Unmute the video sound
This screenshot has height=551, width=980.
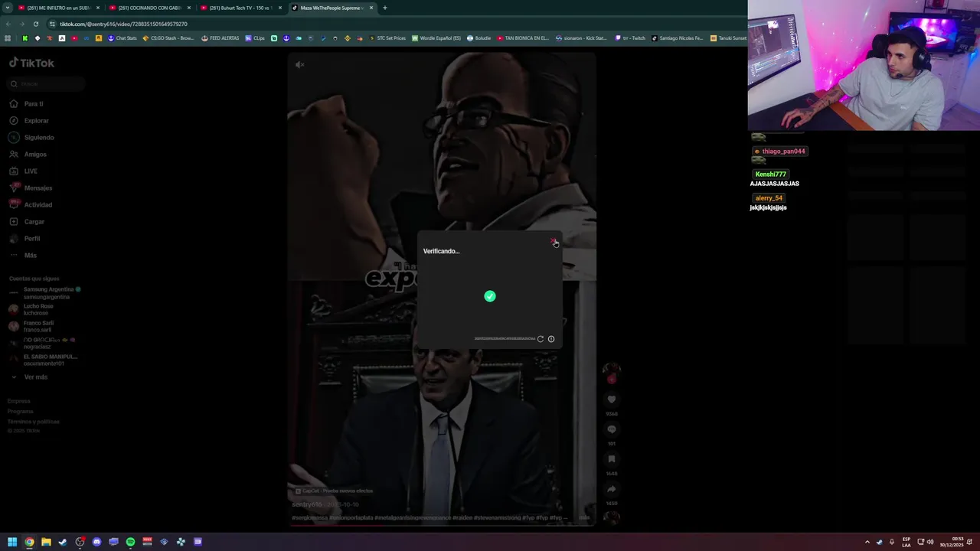[300, 65]
